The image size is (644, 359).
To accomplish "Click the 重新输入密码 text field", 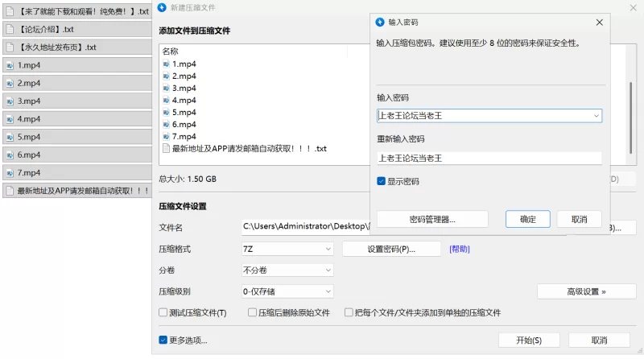I will pos(489,158).
